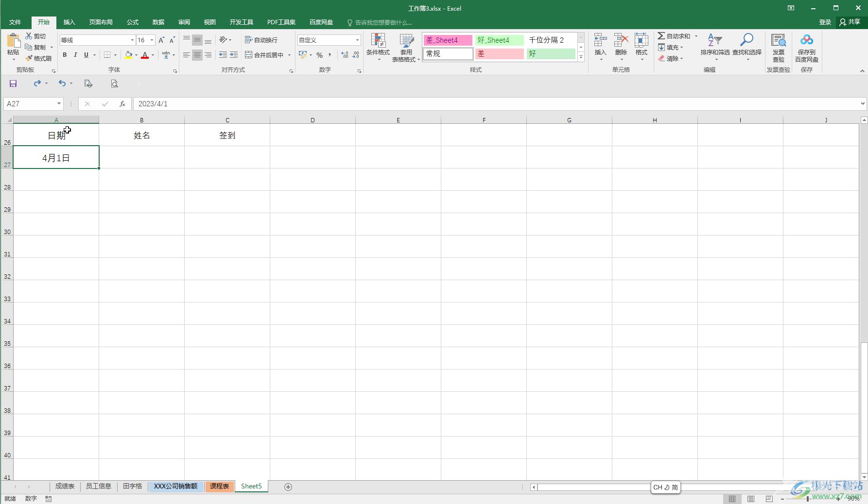868x504 pixels.
Task: Toggle align left
Action: coord(186,55)
